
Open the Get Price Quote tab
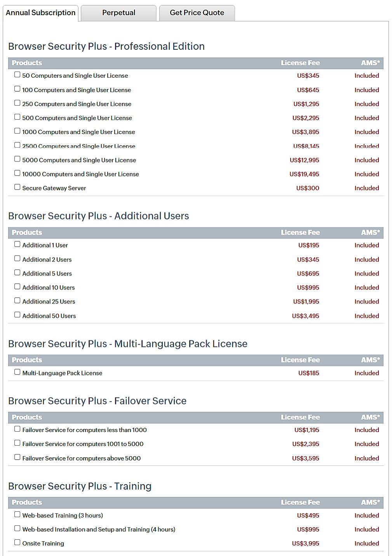coord(197,12)
